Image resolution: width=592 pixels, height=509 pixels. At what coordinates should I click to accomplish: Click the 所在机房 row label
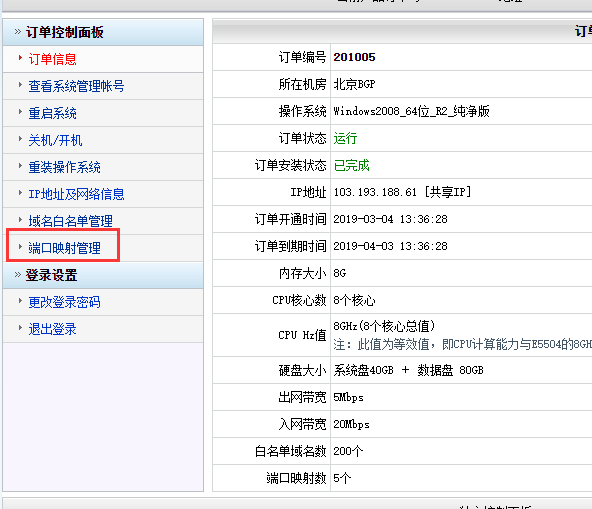(x=302, y=84)
